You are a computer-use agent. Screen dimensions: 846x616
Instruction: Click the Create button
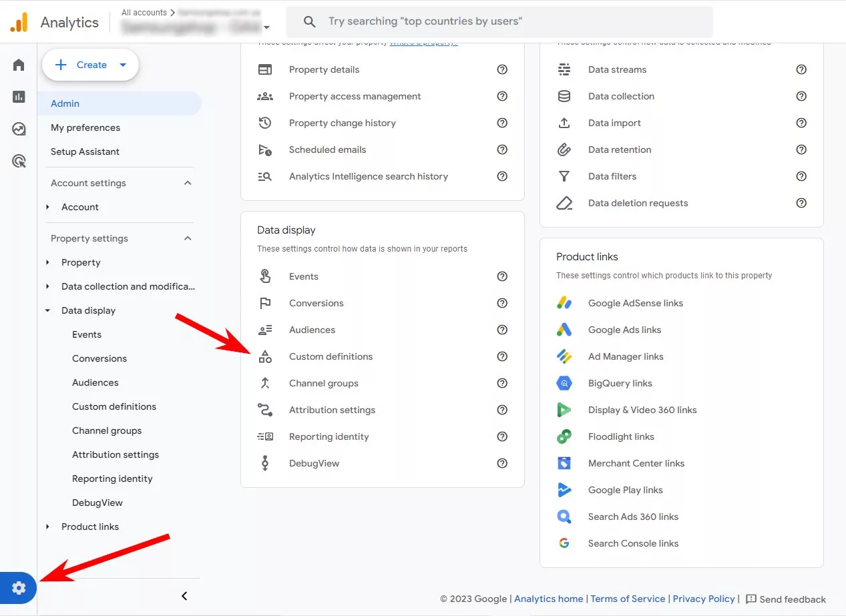point(90,65)
